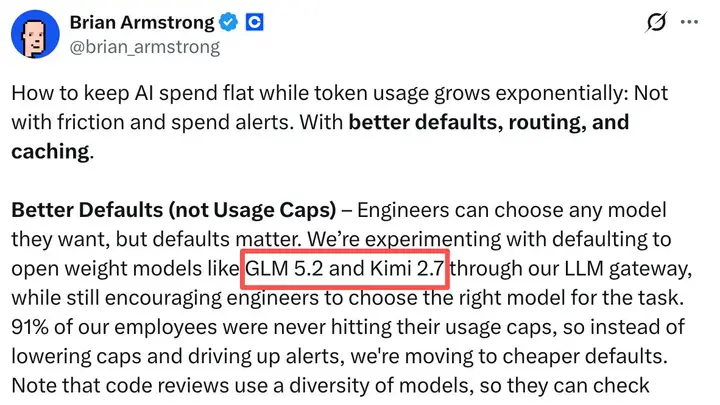Click the bold phrase "better defaults, routing, and"

point(489,122)
